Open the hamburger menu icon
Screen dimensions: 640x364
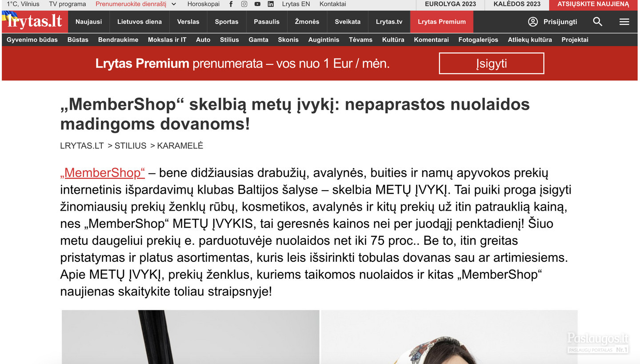click(x=624, y=22)
